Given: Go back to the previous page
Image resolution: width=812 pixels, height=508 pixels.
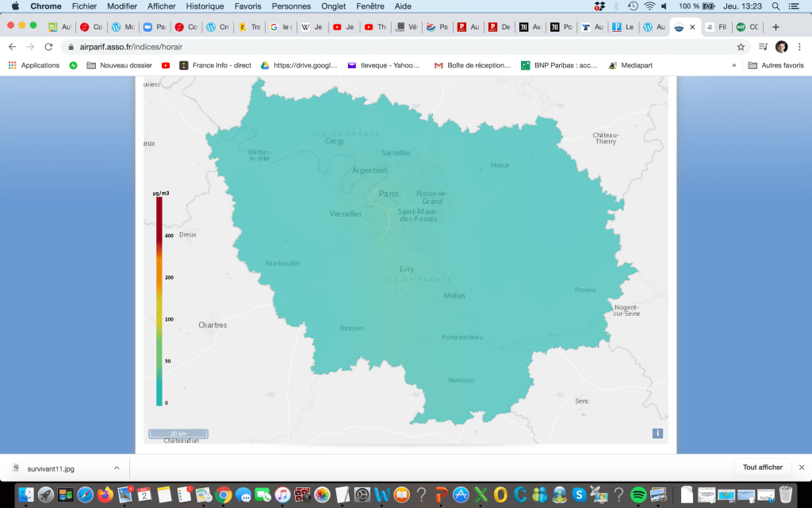Looking at the screenshot, I should 12,47.
